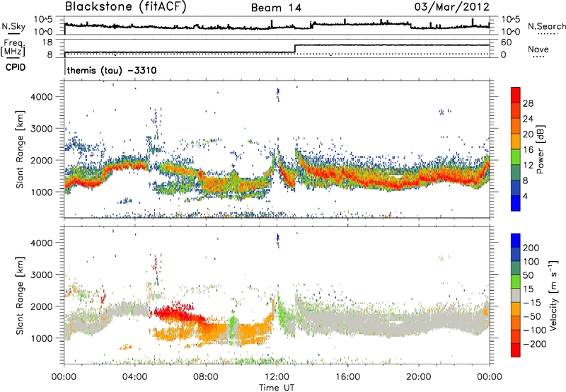The image size is (566, 392).
Task: Click the noise spike near 12:00
Action: [272, 24]
